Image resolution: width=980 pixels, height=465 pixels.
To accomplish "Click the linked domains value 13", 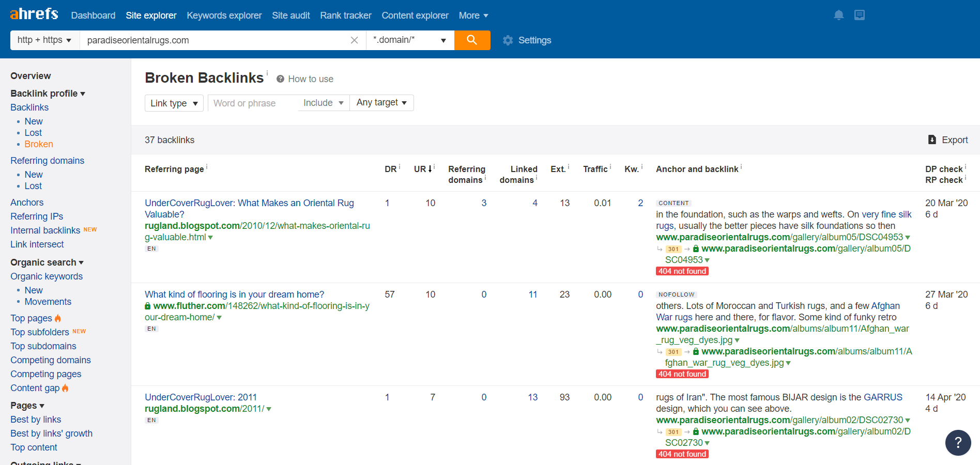I will tap(533, 397).
